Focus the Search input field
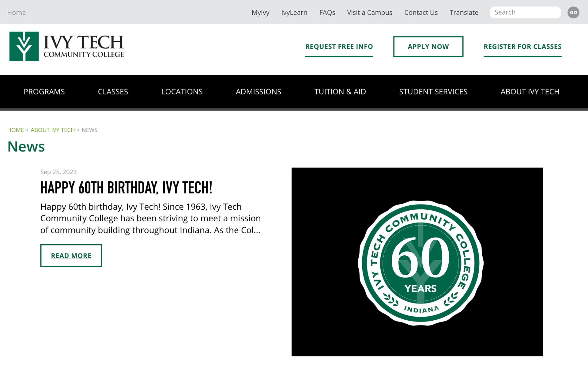588x385 pixels. [525, 13]
